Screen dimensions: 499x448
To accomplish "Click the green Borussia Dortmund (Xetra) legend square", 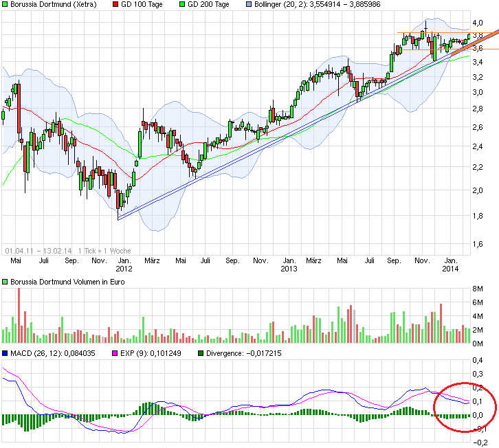I will pyautogui.click(x=5, y=4).
